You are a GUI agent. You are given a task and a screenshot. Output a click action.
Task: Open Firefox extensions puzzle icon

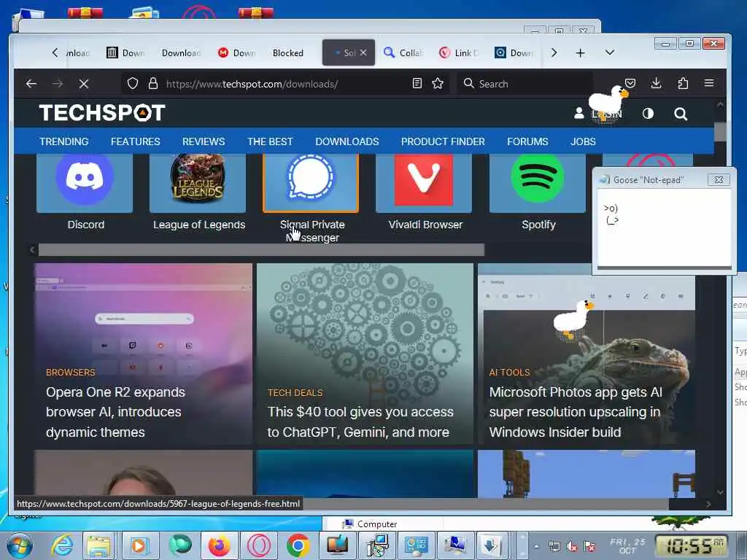tap(683, 84)
